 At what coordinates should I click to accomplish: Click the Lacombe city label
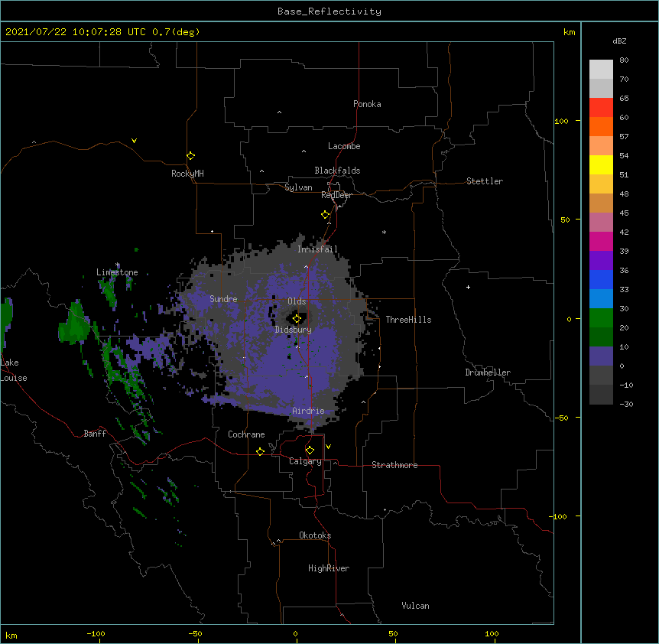(344, 146)
